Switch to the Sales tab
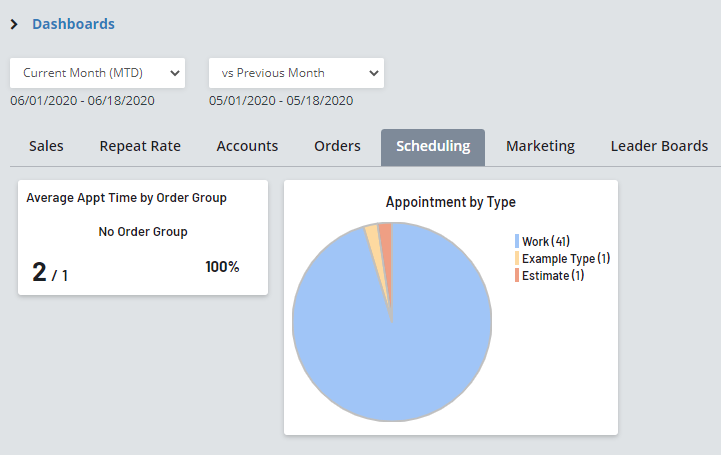 pyautogui.click(x=46, y=146)
